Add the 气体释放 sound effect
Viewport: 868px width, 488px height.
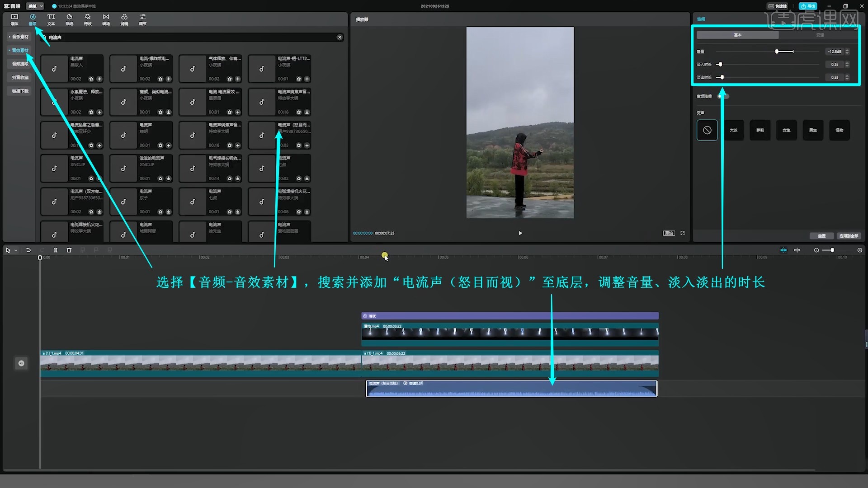point(238,79)
